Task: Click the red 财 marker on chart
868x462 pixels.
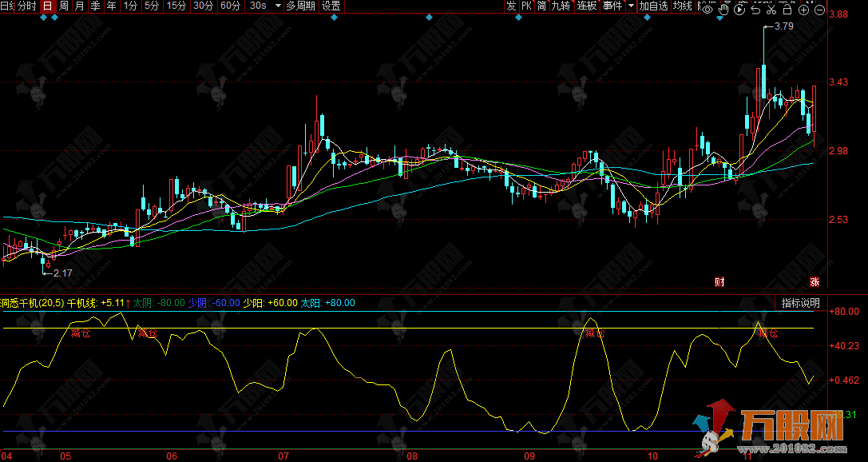Action: click(x=719, y=281)
